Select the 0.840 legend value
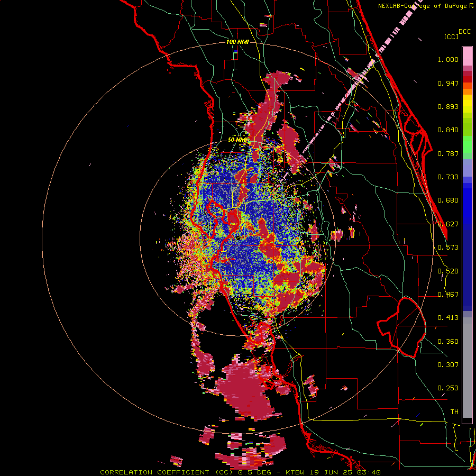 (x=448, y=130)
